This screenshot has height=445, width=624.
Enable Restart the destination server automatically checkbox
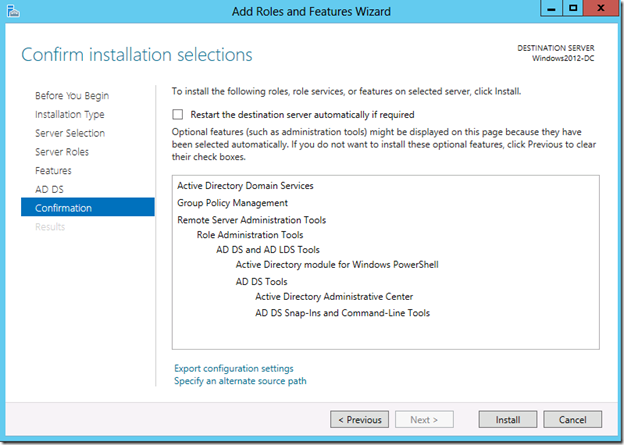pyautogui.click(x=177, y=115)
